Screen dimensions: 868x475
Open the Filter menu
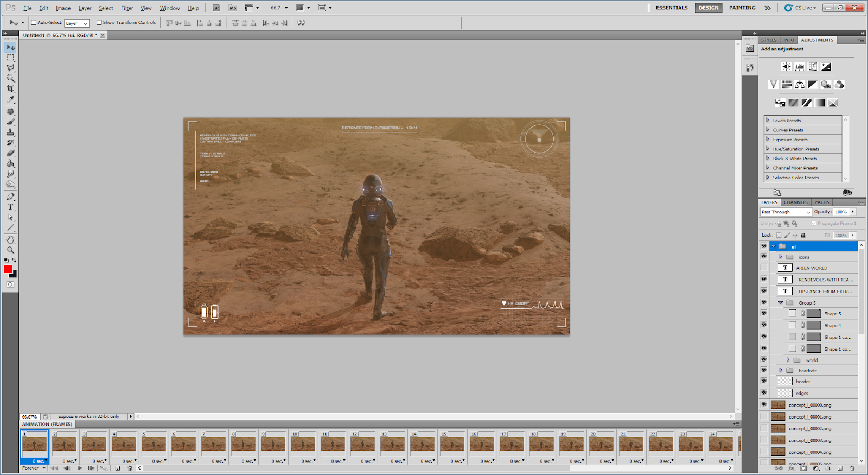point(127,8)
